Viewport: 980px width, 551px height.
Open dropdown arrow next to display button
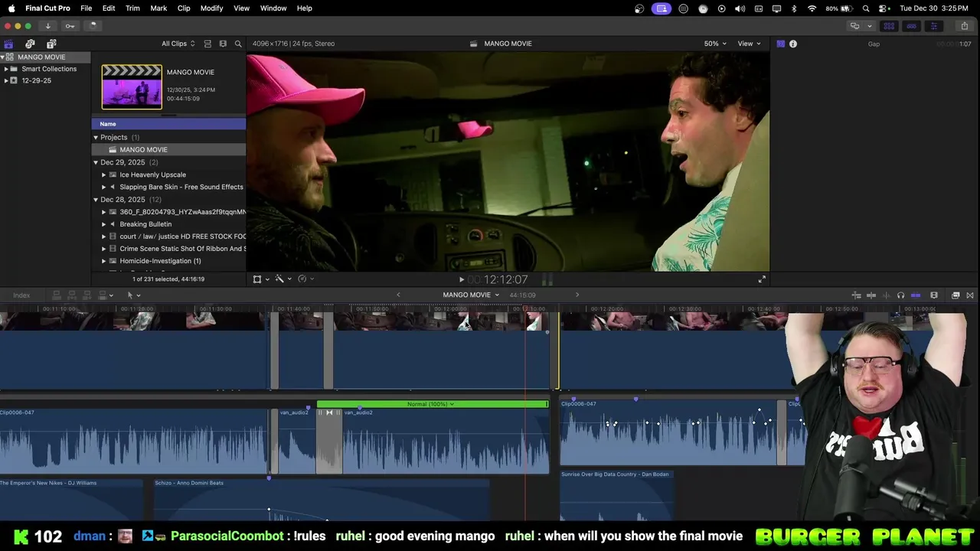pos(869,26)
